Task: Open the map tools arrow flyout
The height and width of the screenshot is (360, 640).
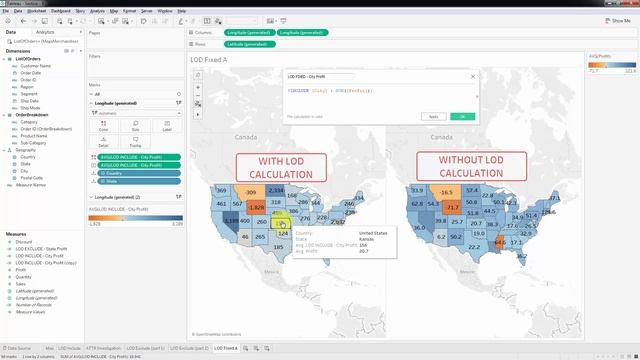Action: [x=198, y=115]
